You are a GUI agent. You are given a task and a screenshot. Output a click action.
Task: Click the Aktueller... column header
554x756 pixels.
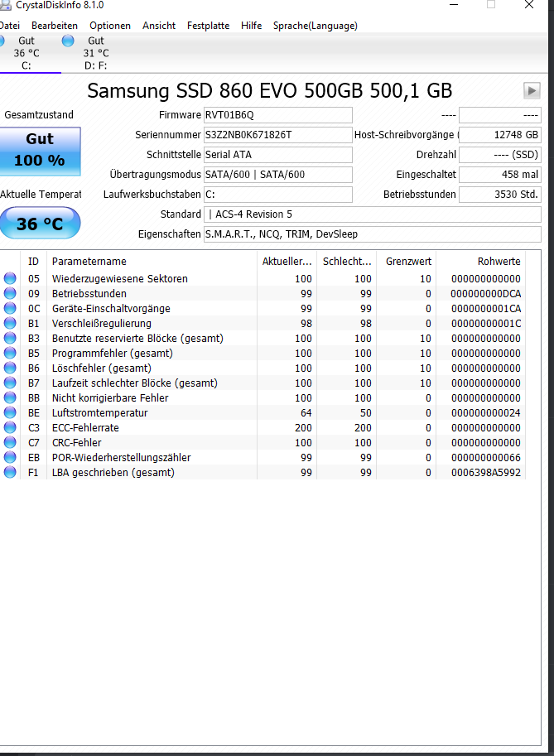[x=287, y=262]
